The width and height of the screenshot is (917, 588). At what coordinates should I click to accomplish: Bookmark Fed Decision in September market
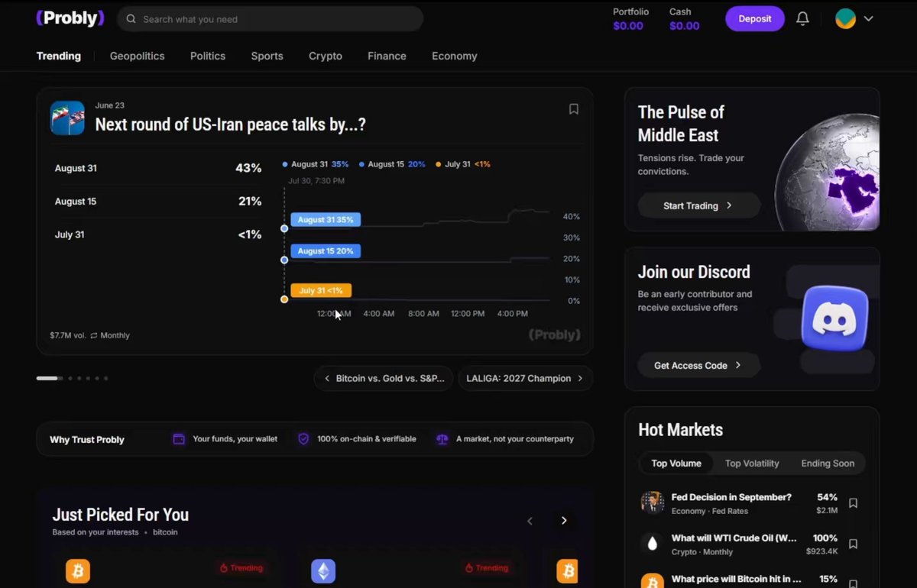(x=853, y=503)
